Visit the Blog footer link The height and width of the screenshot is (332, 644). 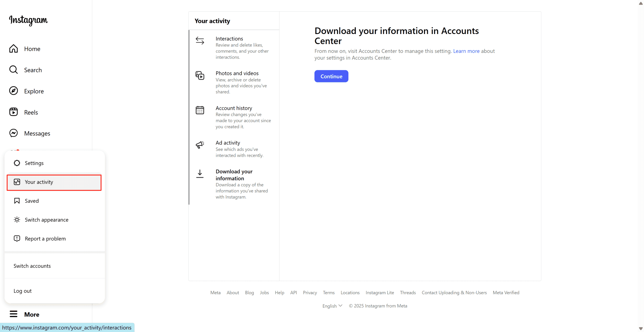point(249,292)
